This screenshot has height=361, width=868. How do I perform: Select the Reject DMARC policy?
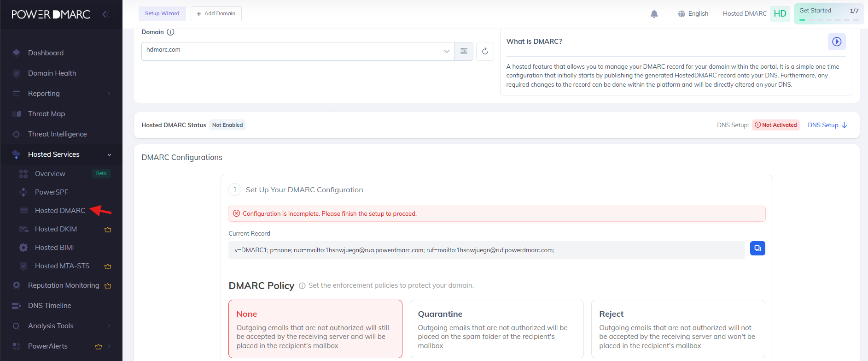point(678,329)
